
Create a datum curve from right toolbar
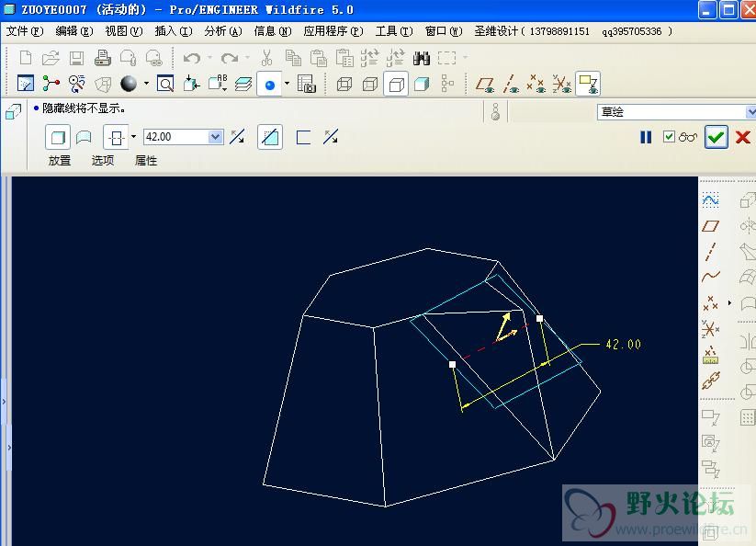[x=711, y=277]
